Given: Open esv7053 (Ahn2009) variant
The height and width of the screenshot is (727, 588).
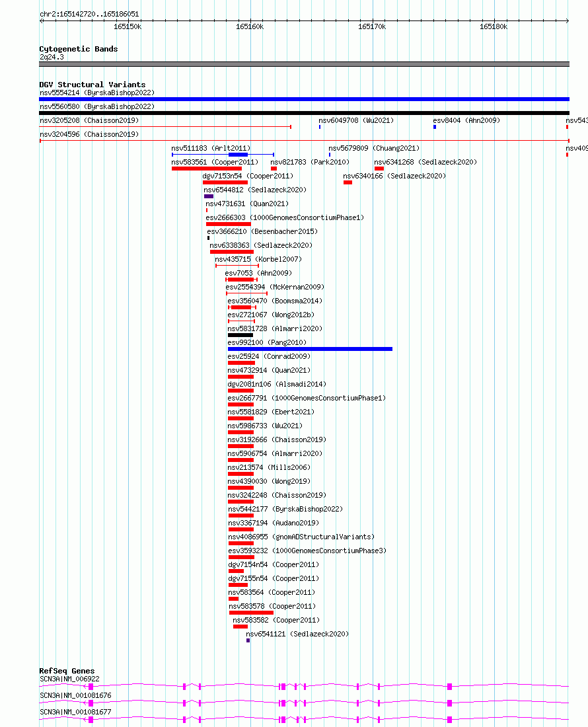Looking at the screenshot, I should coord(258,274).
